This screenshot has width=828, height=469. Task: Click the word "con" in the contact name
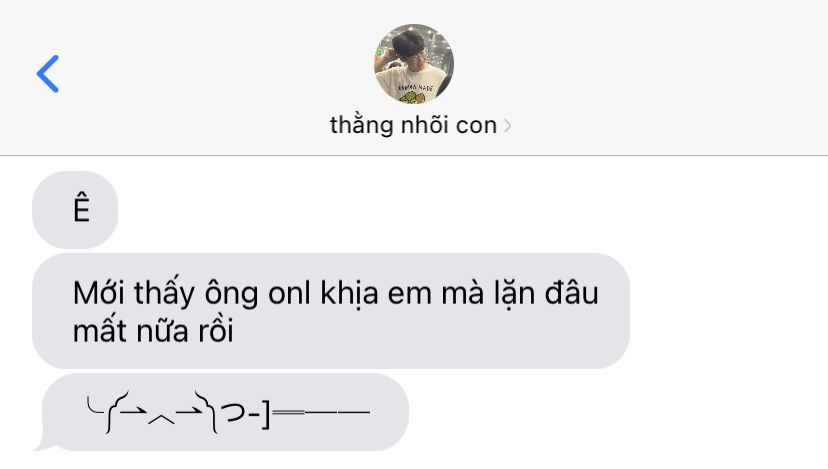click(x=476, y=126)
